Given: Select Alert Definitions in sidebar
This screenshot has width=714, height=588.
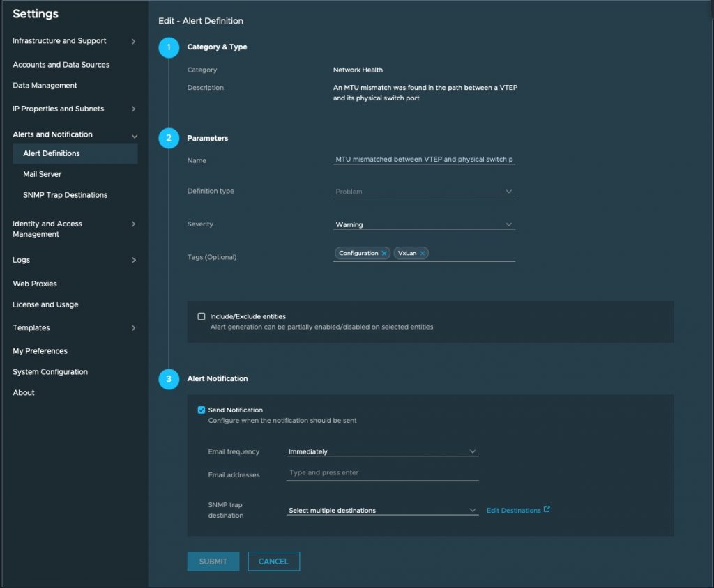Looking at the screenshot, I should tap(75, 153).
